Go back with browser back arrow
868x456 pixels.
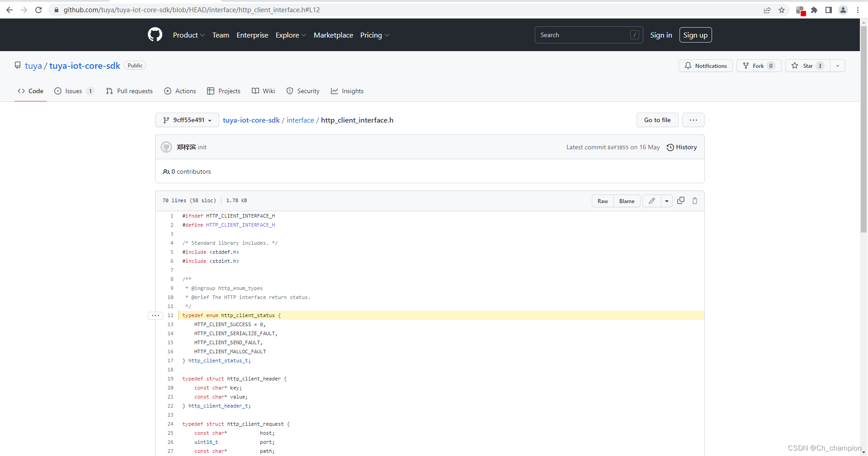coord(9,10)
